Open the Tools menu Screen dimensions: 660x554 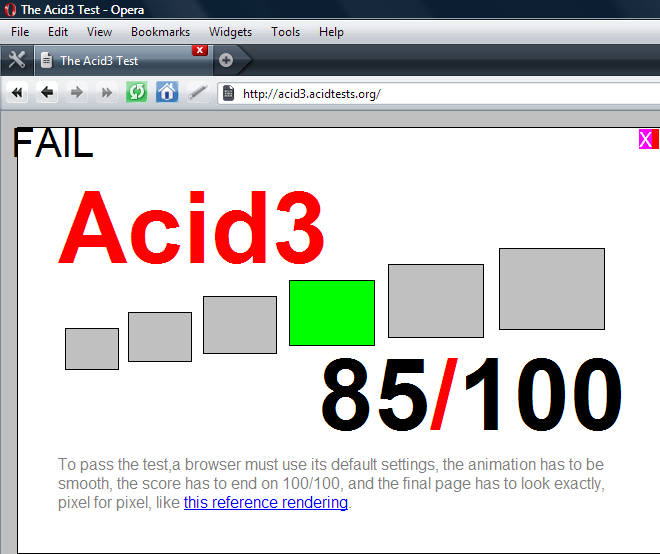[x=285, y=32]
